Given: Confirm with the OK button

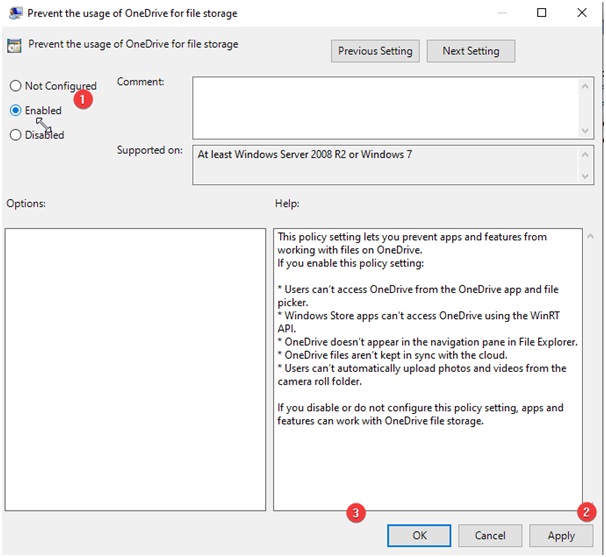Looking at the screenshot, I should (419, 535).
